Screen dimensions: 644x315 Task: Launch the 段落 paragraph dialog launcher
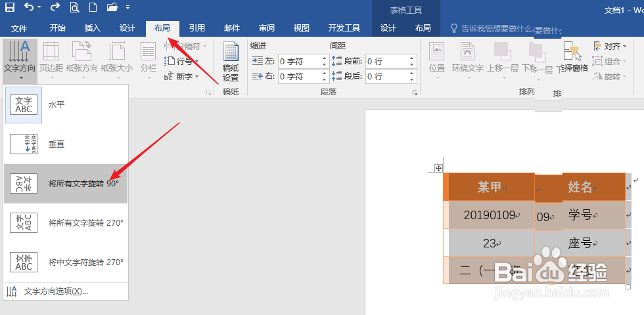coord(415,93)
